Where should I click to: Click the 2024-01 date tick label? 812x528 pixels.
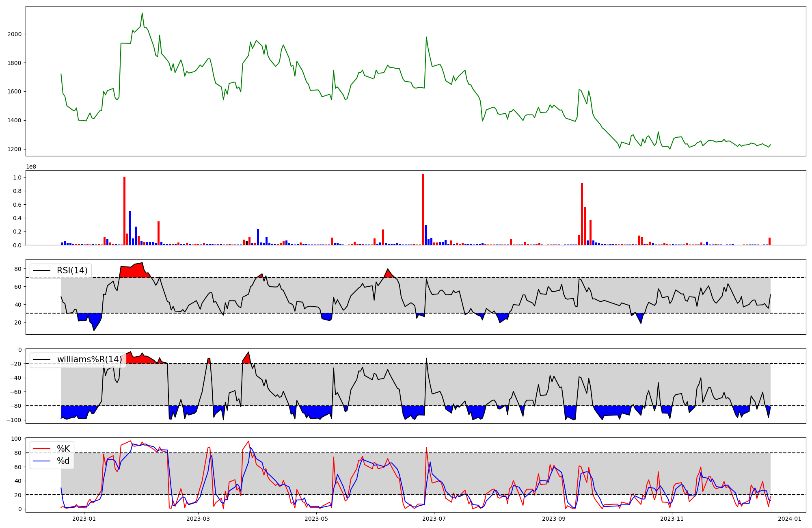(790, 519)
